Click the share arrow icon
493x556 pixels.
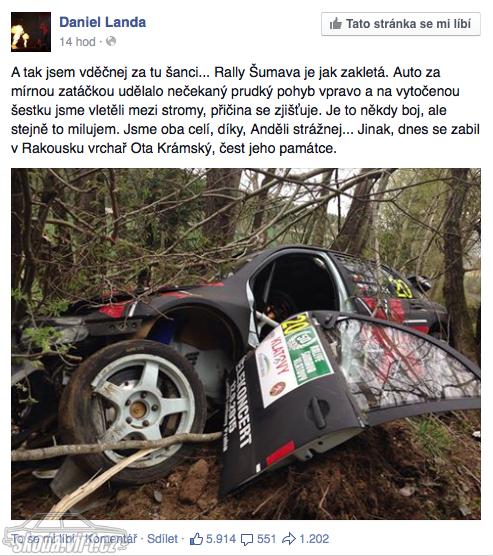pos(289,539)
